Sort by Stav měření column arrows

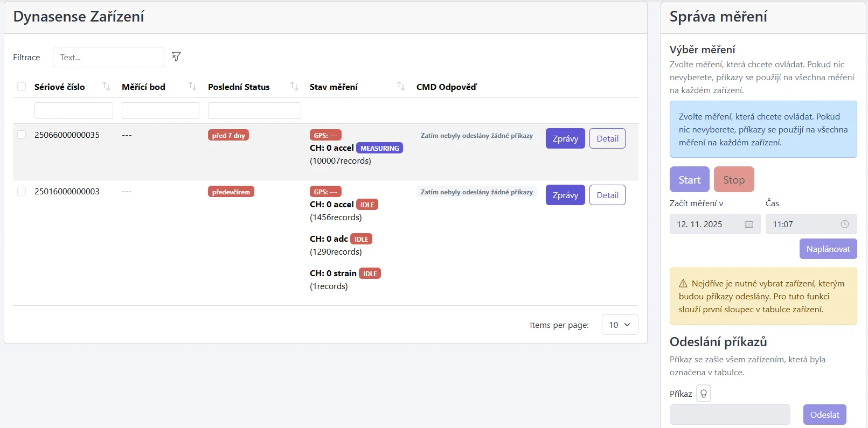coord(401,87)
